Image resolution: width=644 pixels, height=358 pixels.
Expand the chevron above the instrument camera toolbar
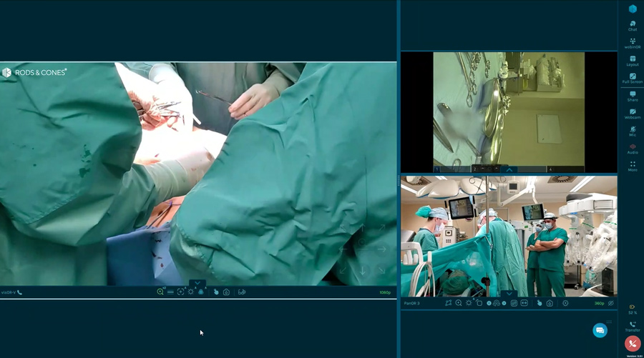(509, 169)
